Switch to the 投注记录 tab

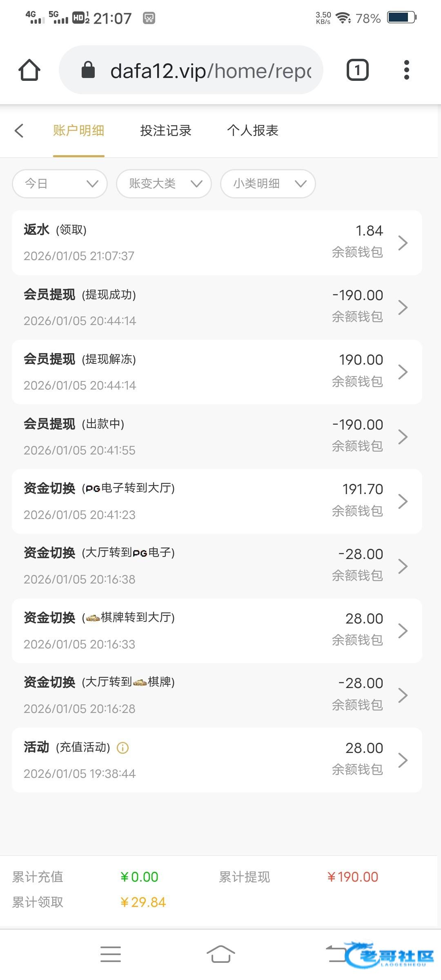click(x=166, y=131)
